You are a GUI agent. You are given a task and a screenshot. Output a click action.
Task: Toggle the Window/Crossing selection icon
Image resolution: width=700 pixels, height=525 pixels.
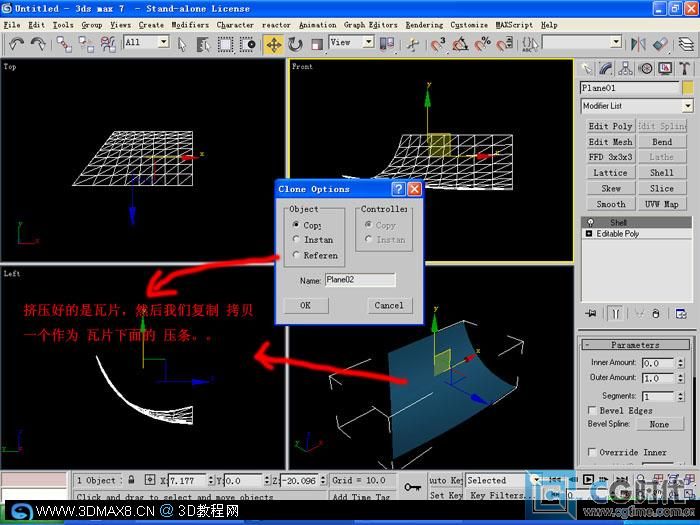tap(247, 44)
